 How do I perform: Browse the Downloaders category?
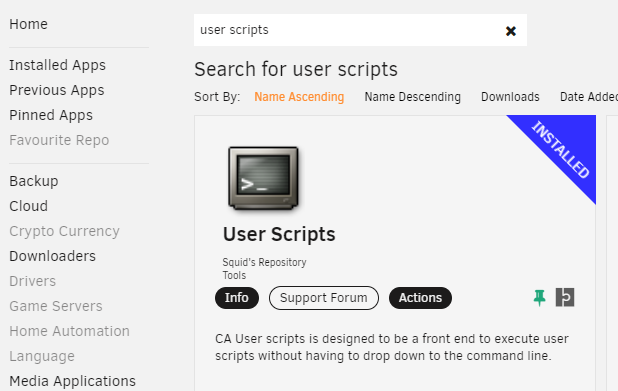coord(52,256)
